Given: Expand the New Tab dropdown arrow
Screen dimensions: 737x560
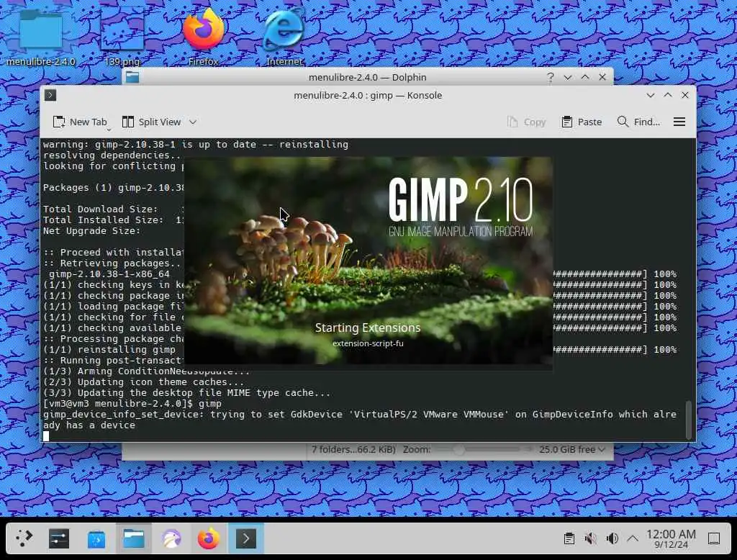Looking at the screenshot, I should coord(109,129).
